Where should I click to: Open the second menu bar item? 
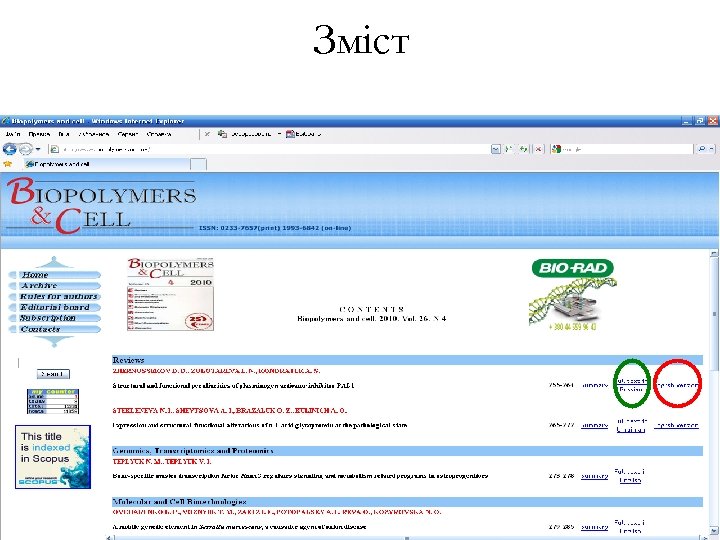(39, 134)
